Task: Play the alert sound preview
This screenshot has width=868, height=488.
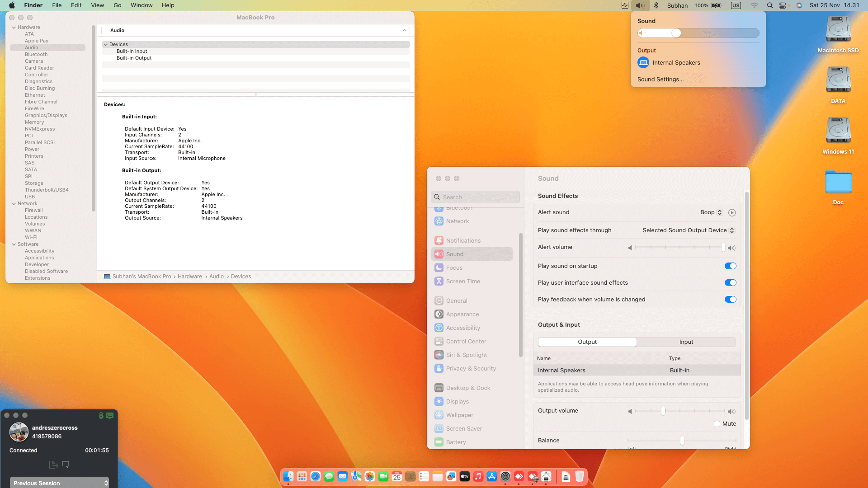Action: (x=732, y=212)
